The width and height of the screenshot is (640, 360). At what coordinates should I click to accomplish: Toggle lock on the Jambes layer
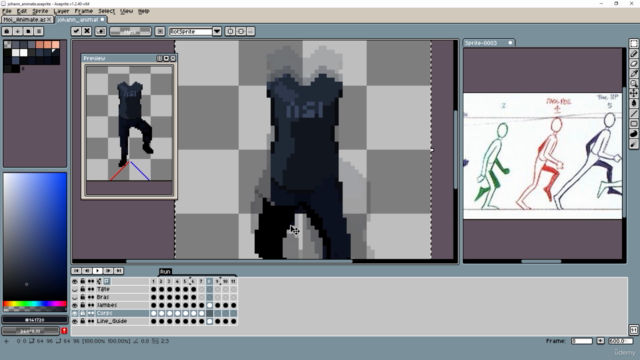[83, 305]
